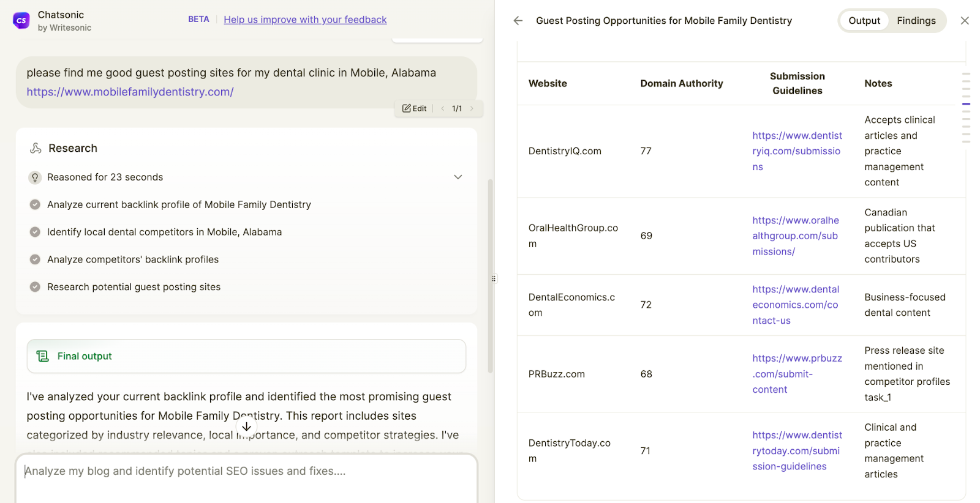Click the highlighted section marker in the report outline
This screenshot has width=980, height=503.
(966, 104)
